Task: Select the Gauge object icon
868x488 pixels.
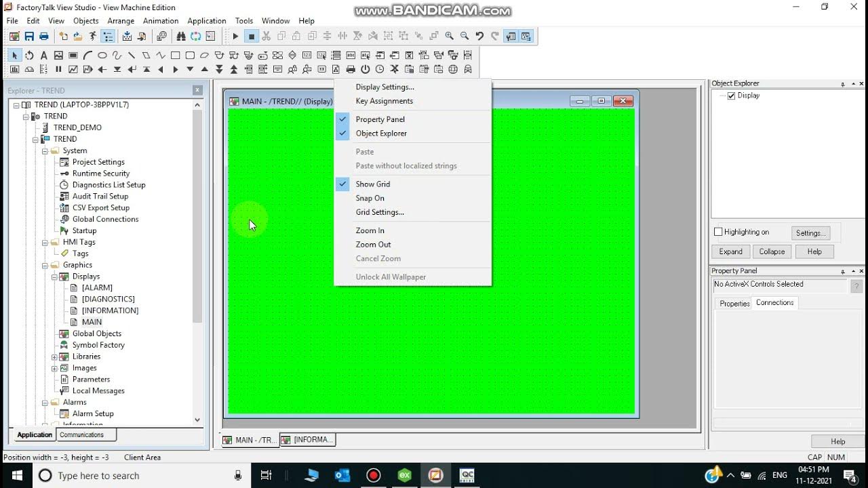Action: click(x=29, y=69)
